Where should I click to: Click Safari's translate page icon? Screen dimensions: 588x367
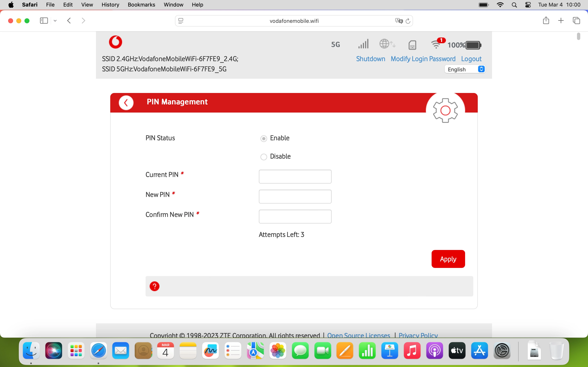399,21
